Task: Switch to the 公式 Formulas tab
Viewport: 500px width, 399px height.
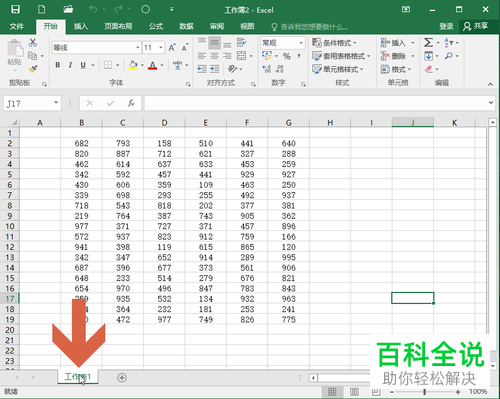Action: coord(156,26)
